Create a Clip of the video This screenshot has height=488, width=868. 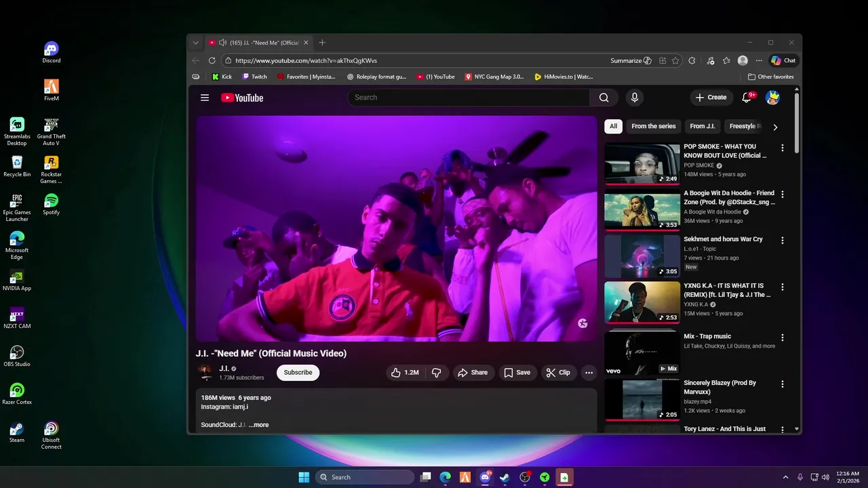pyautogui.click(x=558, y=372)
